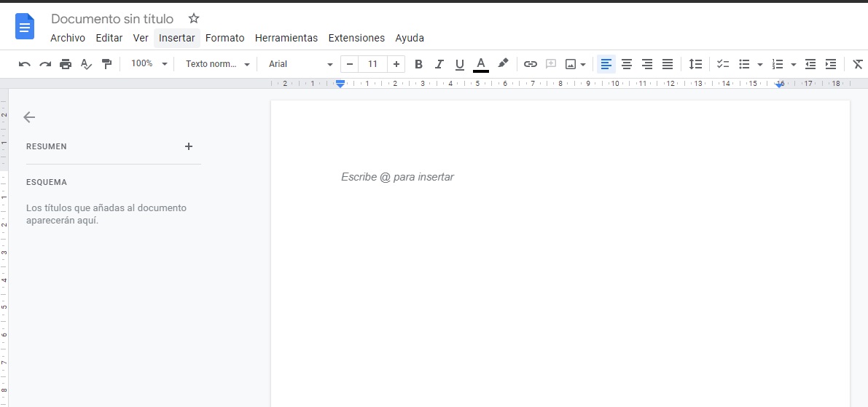
Task: Open line and paragraph spacing options
Action: click(695, 64)
